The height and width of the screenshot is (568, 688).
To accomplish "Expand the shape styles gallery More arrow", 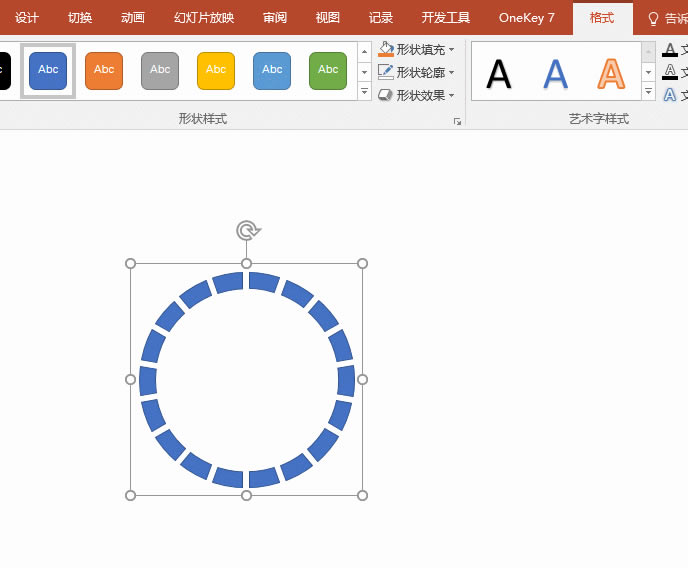I will pos(364,92).
